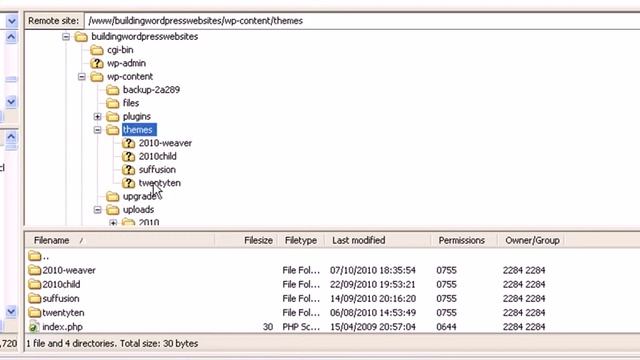Expand the 2010 folder under uploads
The height and width of the screenshot is (360, 640).
click(x=113, y=223)
